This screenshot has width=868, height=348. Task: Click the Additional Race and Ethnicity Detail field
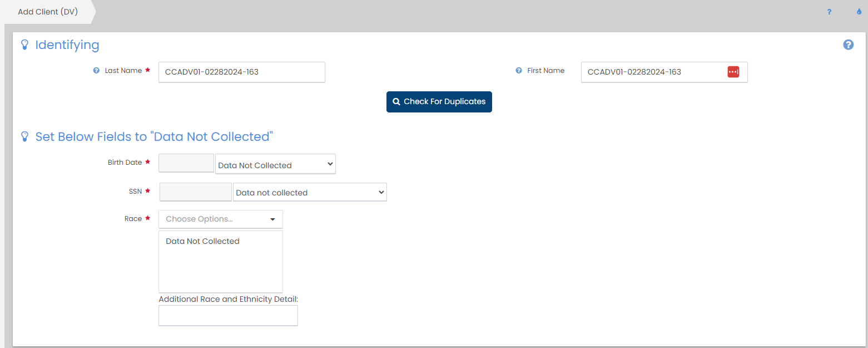228,315
